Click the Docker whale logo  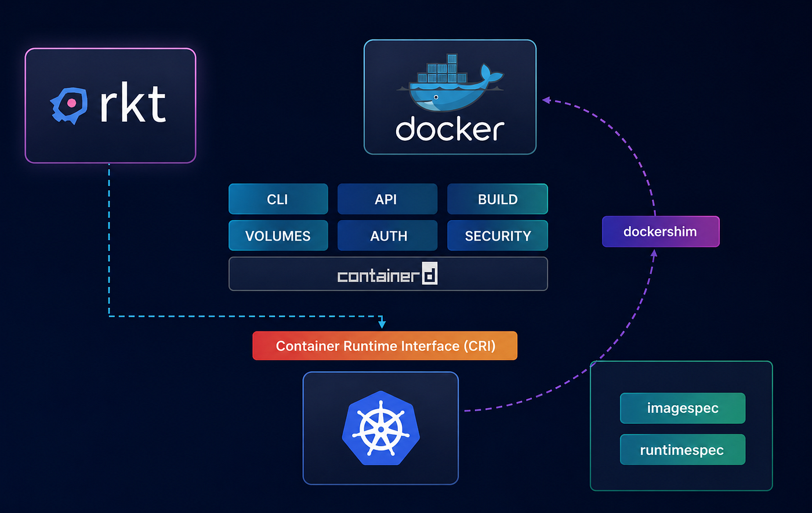click(451, 83)
